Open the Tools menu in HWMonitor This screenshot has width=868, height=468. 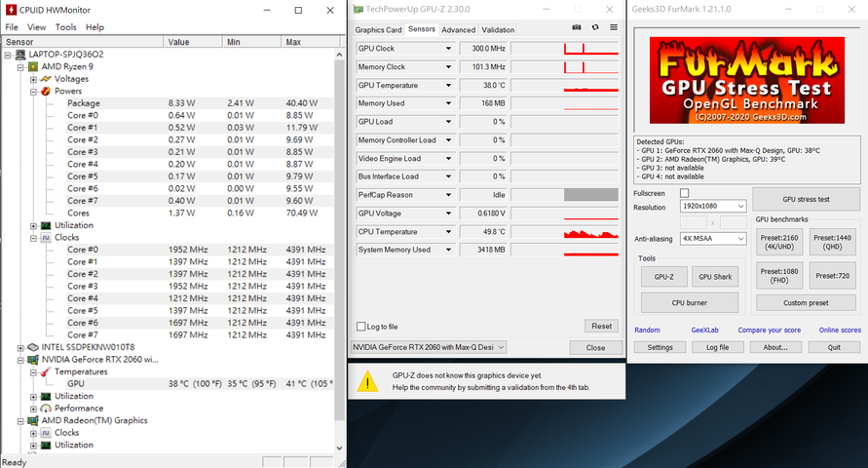[x=65, y=27]
